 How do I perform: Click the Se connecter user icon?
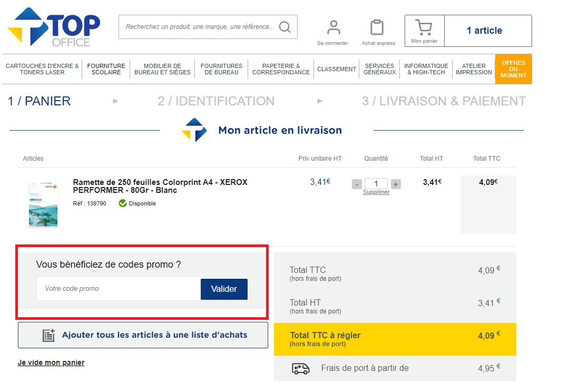pos(333,27)
